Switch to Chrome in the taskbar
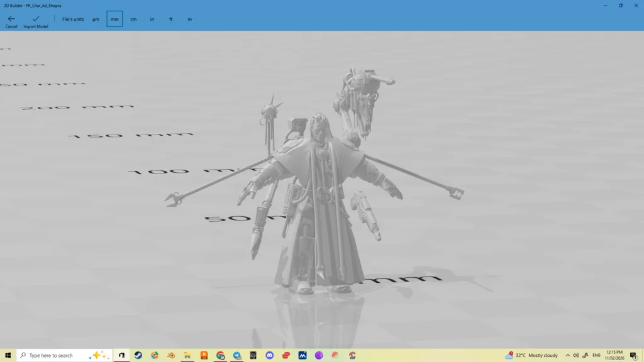The image size is (644, 362). pyautogui.click(x=220, y=355)
